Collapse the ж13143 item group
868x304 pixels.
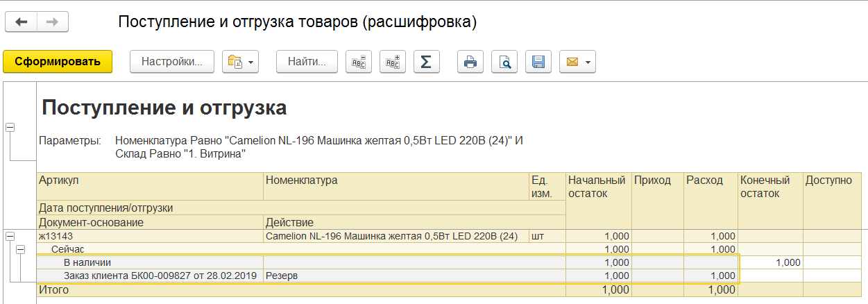(10, 237)
